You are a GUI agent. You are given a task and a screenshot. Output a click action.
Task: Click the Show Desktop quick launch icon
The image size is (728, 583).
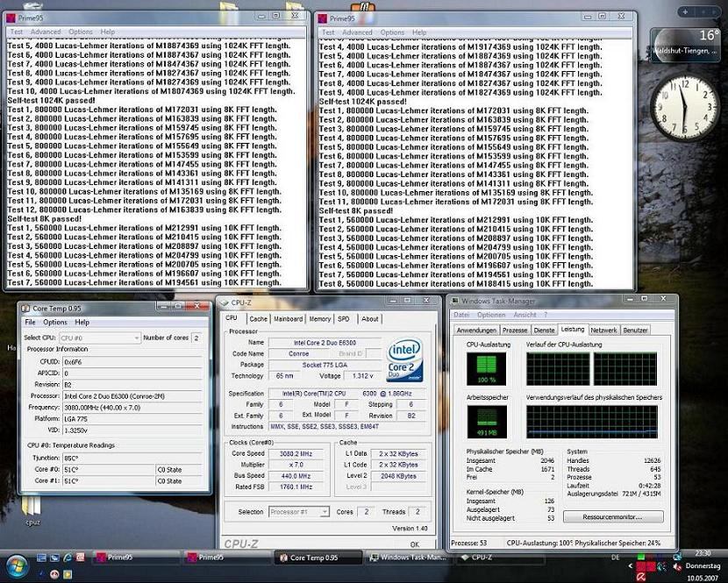(41, 558)
